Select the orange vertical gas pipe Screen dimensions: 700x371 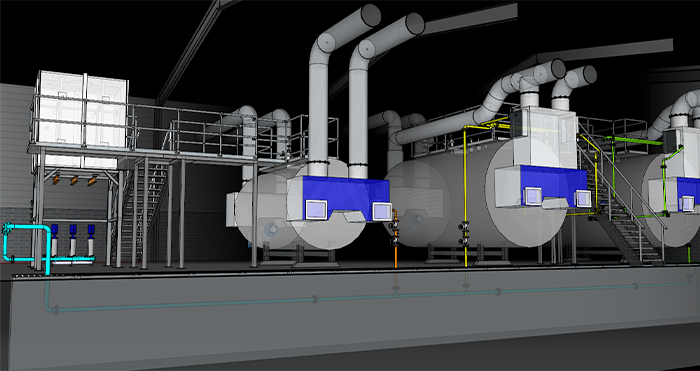click(x=396, y=238)
